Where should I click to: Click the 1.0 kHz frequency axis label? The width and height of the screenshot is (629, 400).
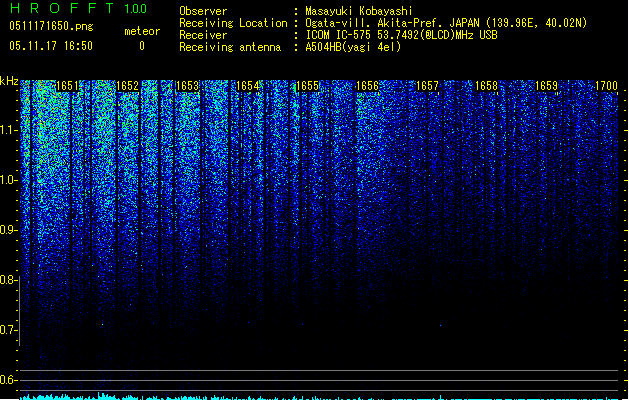pyautogui.click(x=8, y=180)
